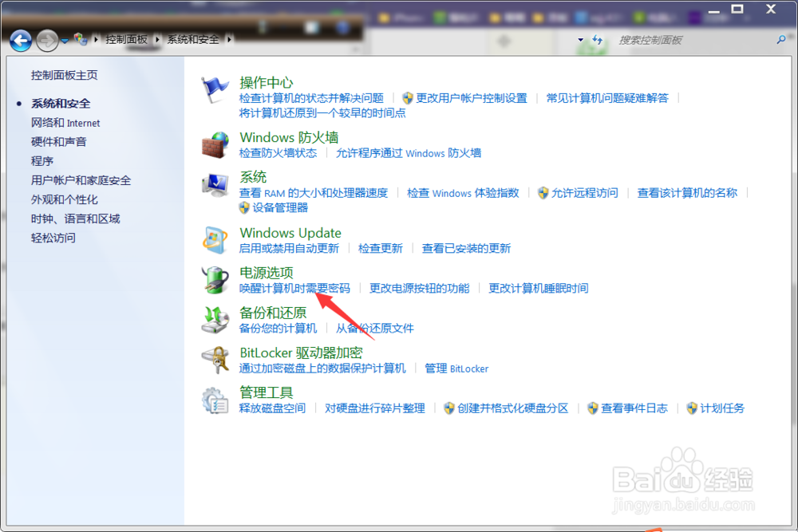This screenshot has width=798, height=532.
Task: Click the BitLocker lock and keys icon
Action: click(x=215, y=360)
